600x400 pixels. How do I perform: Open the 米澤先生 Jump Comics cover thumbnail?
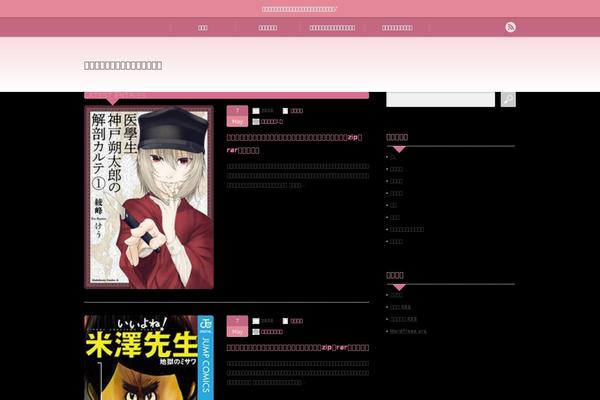click(149, 358)
